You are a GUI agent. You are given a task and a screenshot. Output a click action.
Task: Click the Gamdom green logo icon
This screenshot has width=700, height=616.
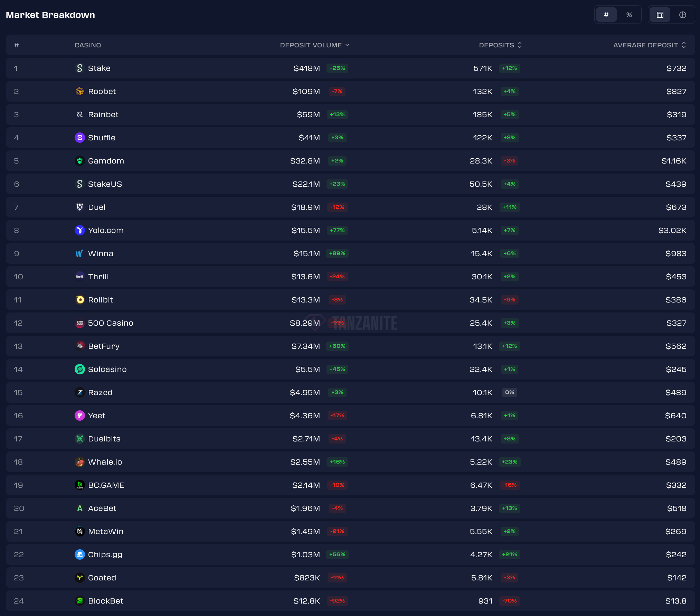tap(79, 161)
